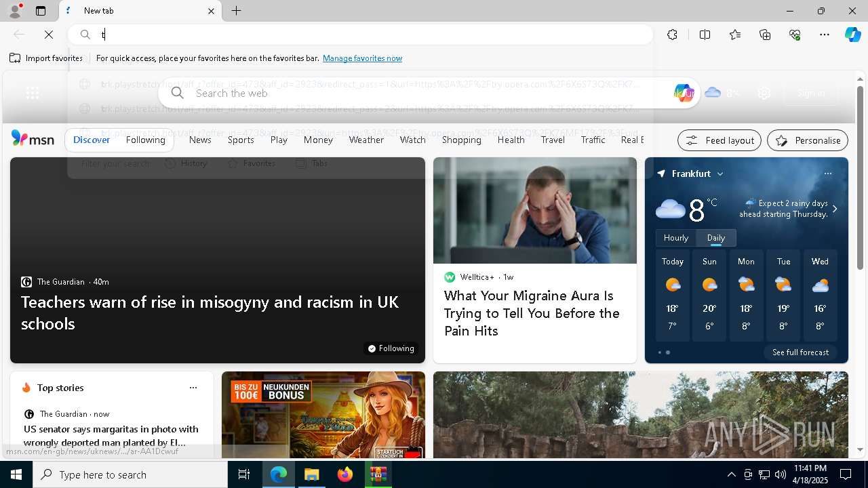Open the Split screen icon
868x488 pixels.
coord(705,35)
